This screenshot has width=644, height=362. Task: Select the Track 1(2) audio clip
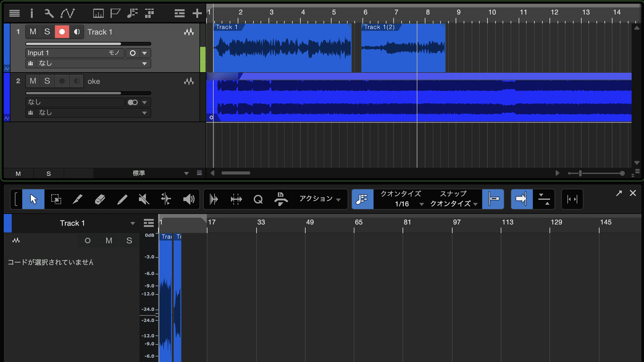click(403, 48)
